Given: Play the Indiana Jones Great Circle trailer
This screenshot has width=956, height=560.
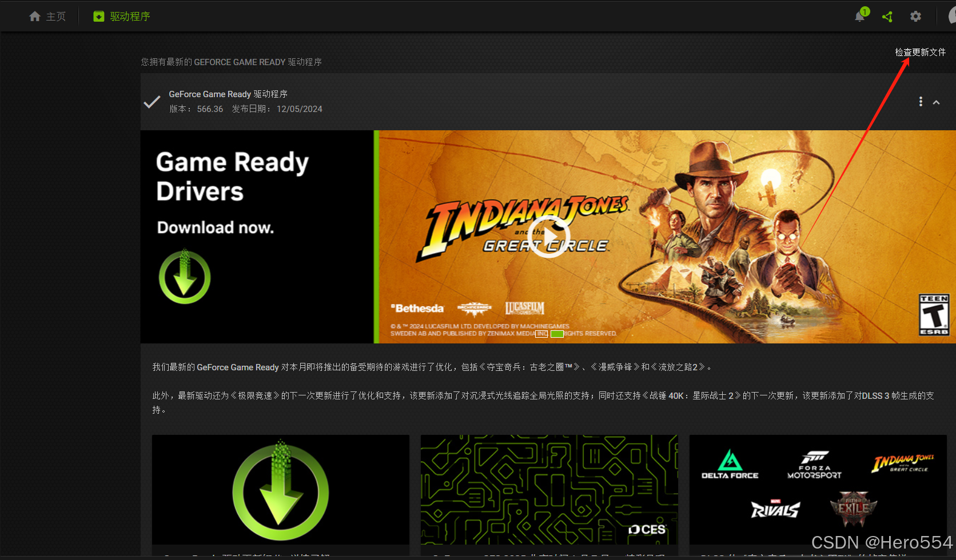Looking at the screenshot, I should (548, 237).
